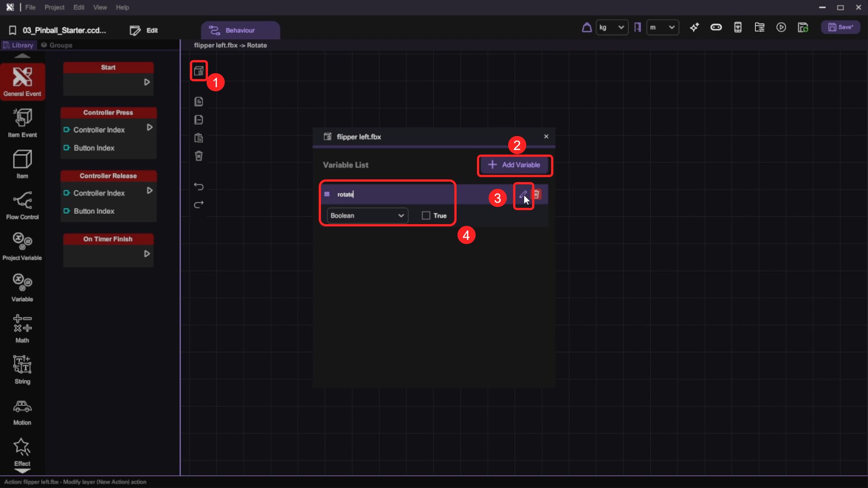Click the play preview icon in top toolbar

(x=781, y=28)
